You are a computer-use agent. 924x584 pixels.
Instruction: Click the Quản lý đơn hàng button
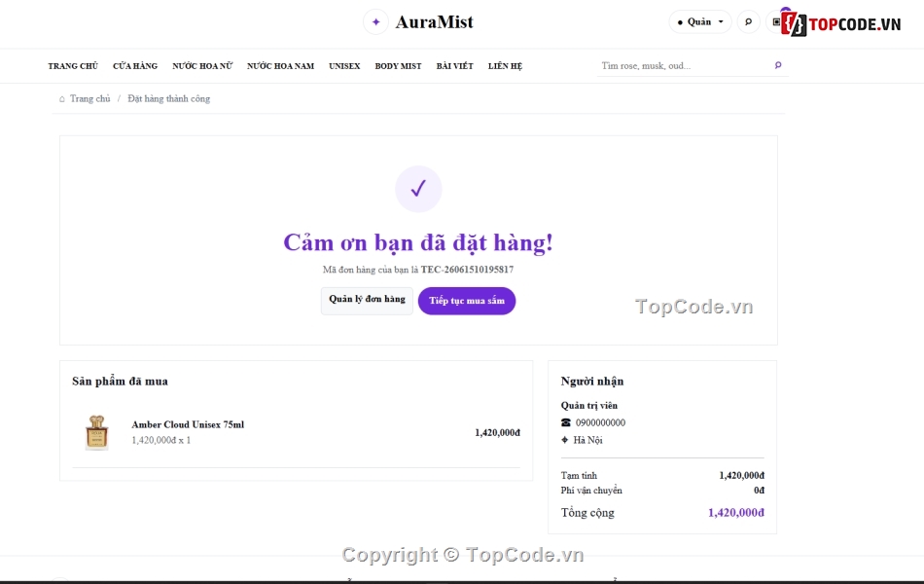pos(367,300)
